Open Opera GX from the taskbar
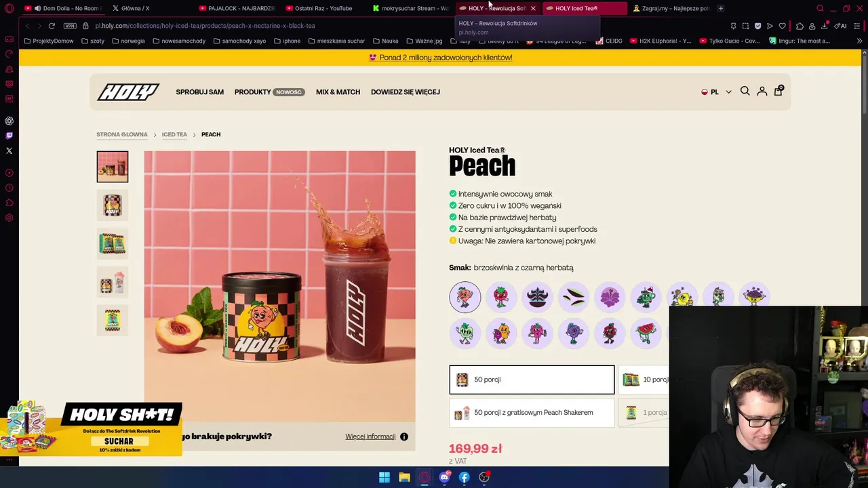 click(425, 477)
